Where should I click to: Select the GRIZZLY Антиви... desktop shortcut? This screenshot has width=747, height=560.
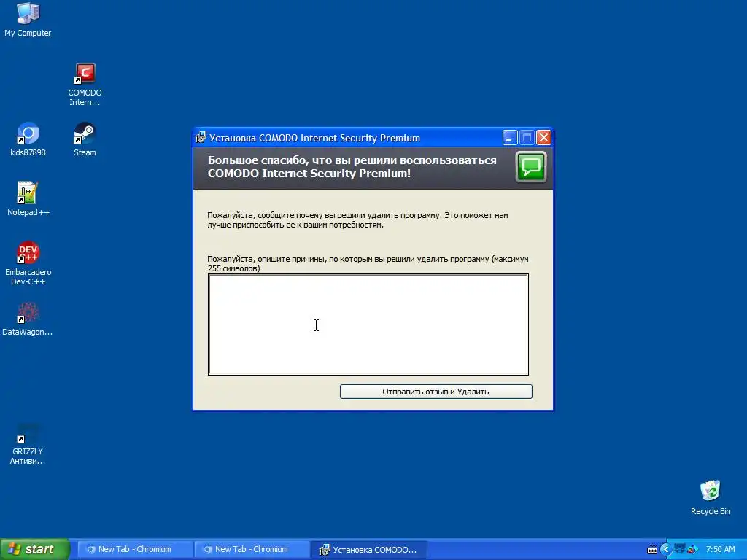tap(28, 444)
